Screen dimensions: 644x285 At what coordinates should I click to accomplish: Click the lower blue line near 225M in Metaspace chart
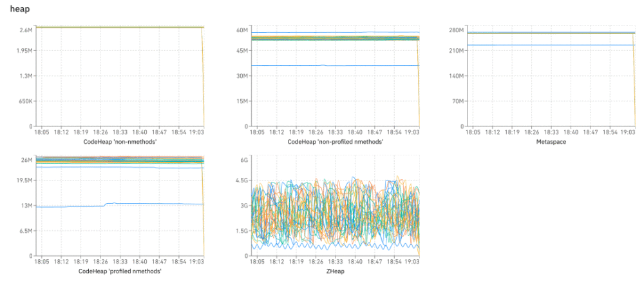[551, 45]
